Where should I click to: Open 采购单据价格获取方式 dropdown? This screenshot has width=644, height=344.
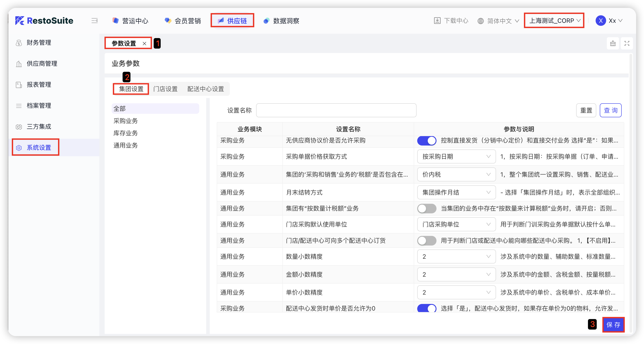click(x=456, y=157)
